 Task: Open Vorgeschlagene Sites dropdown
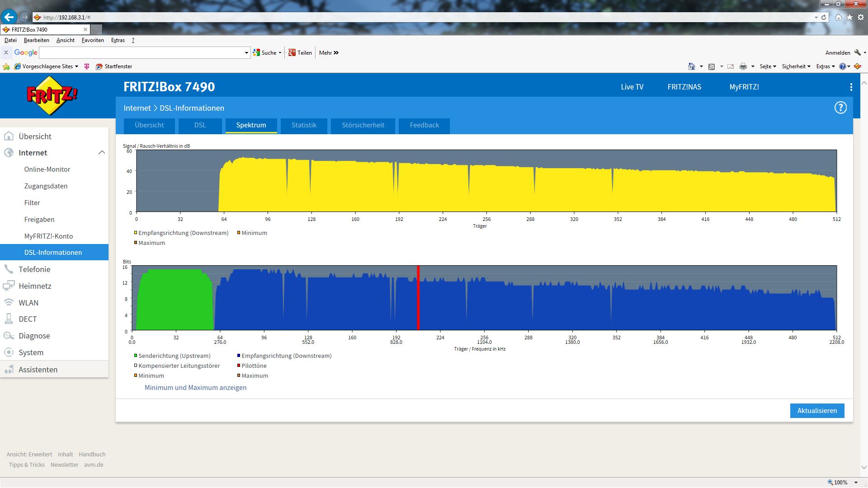pos(76,66)
